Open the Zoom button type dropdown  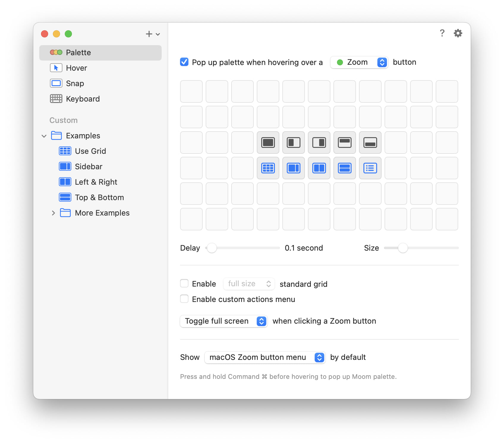coord(359,62)
